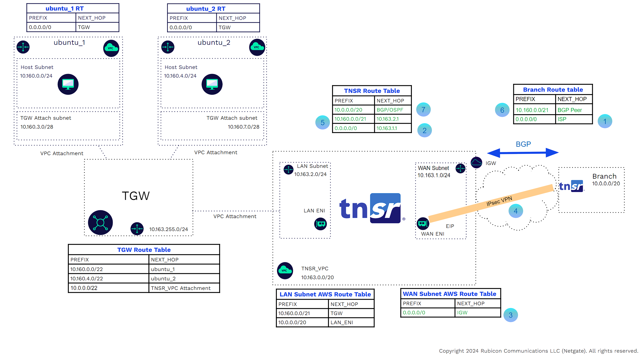This screenshot has width=644, height=362.
Task: Select the VPC cloud icon in ubuntu_1
Action: pyautogui.click(x=111, y=48)
